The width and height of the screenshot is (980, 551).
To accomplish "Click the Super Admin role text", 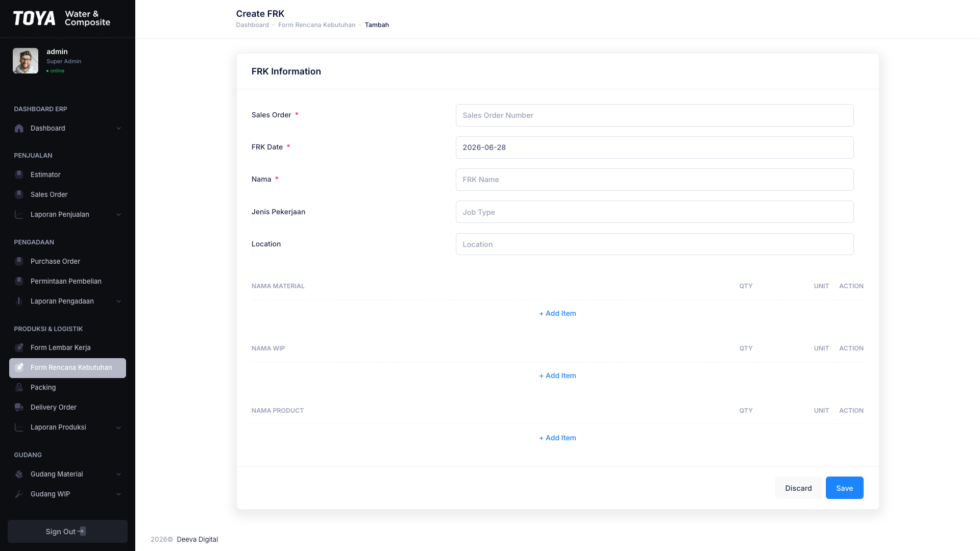I will (64, 61).
